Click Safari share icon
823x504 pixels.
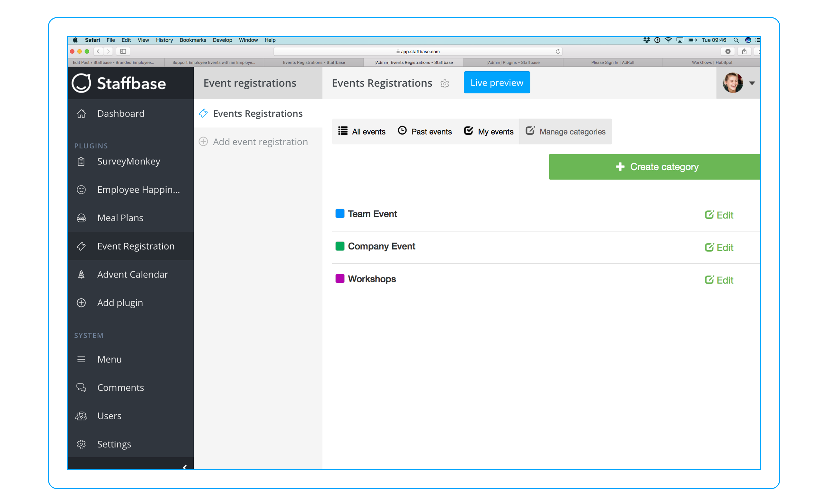point(744,51)
